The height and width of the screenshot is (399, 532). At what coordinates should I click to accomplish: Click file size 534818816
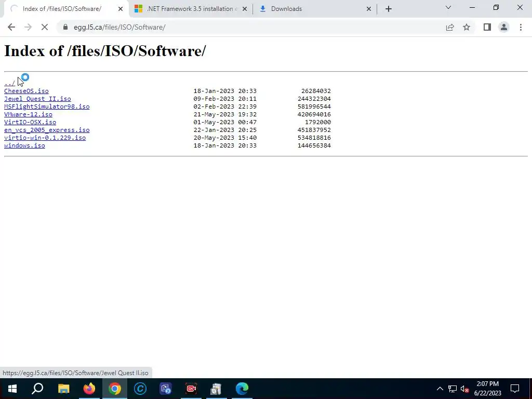[x=314, y=138]
